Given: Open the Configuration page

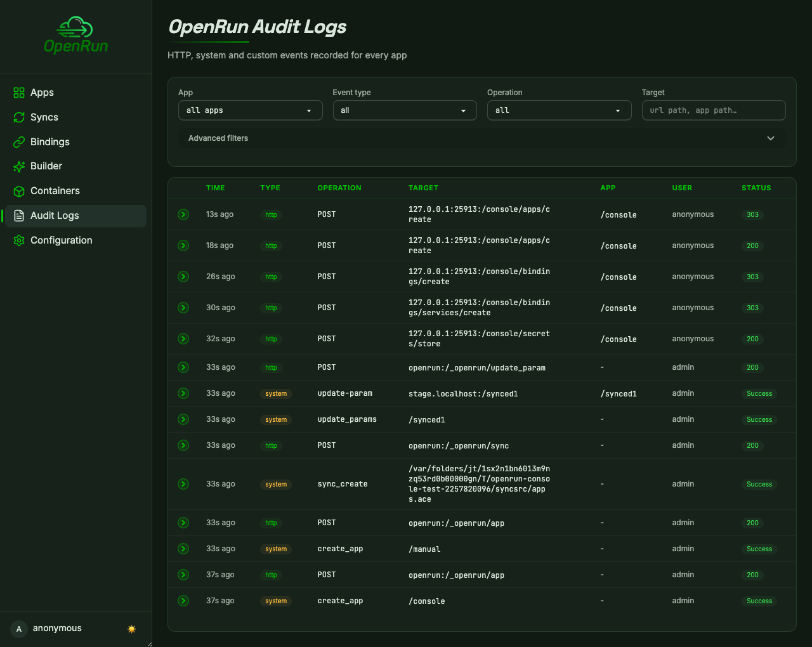Looking at the screenshot, I should click(x=75, y=240).
